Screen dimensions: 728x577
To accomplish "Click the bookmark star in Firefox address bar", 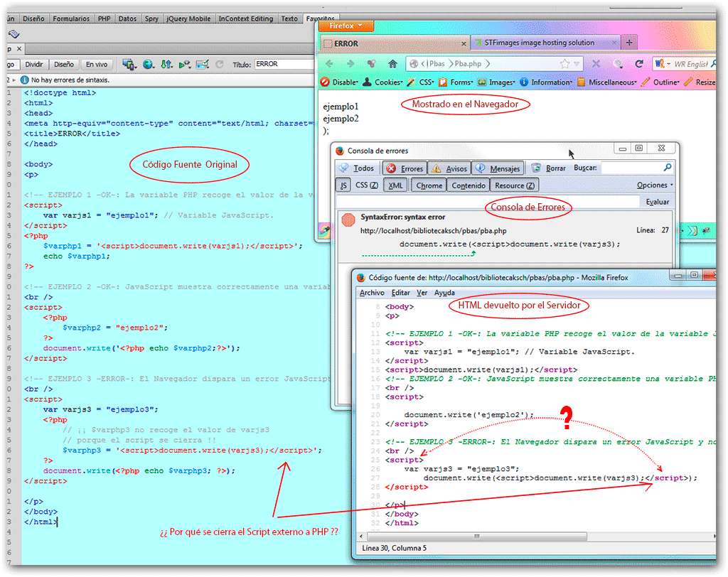I will (x=564, y=63).
